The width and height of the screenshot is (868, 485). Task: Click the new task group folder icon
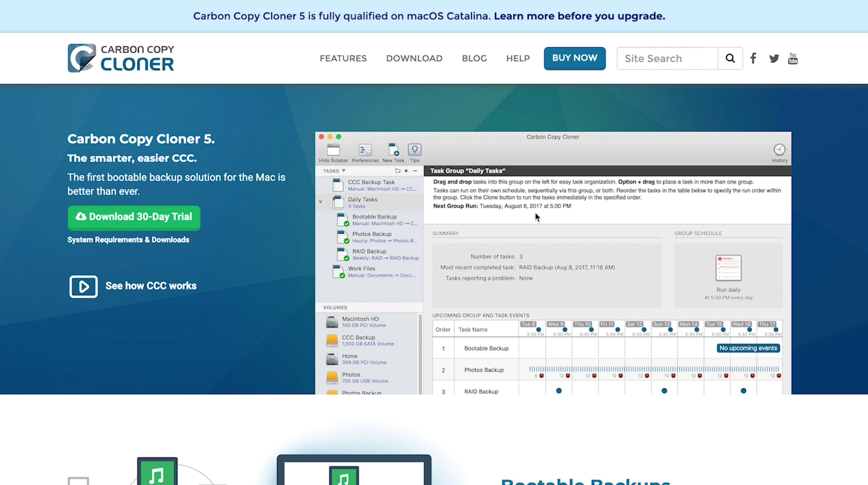coord(398,171)
